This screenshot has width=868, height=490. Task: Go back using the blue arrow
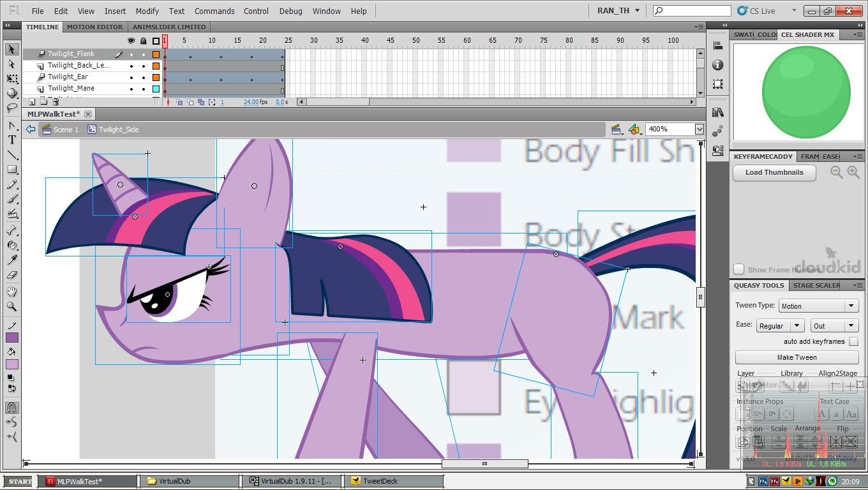pos(31,130)
